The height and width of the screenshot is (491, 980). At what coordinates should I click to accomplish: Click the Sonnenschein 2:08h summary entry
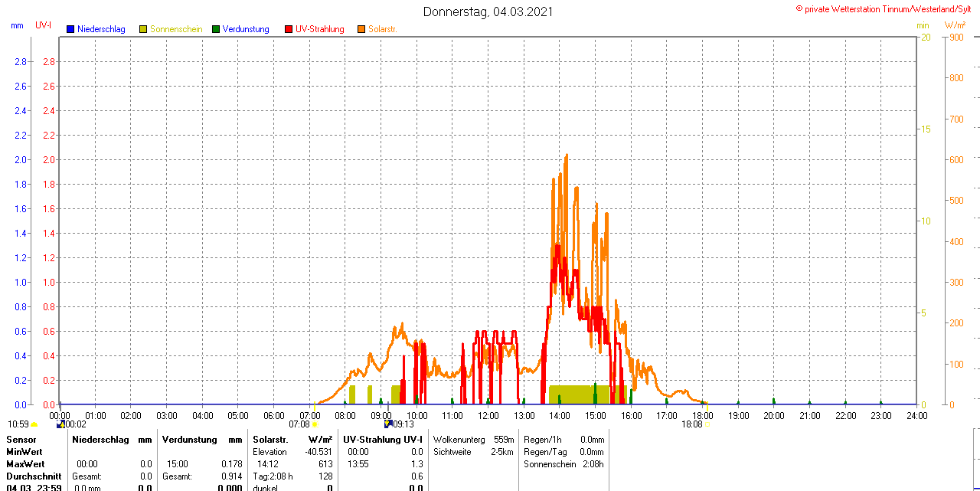click(563, 464)
